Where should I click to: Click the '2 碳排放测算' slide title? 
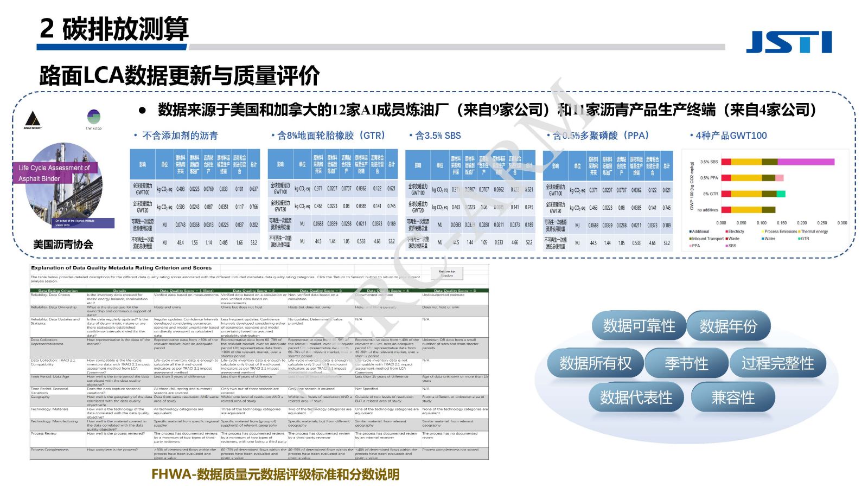[114, 29]
